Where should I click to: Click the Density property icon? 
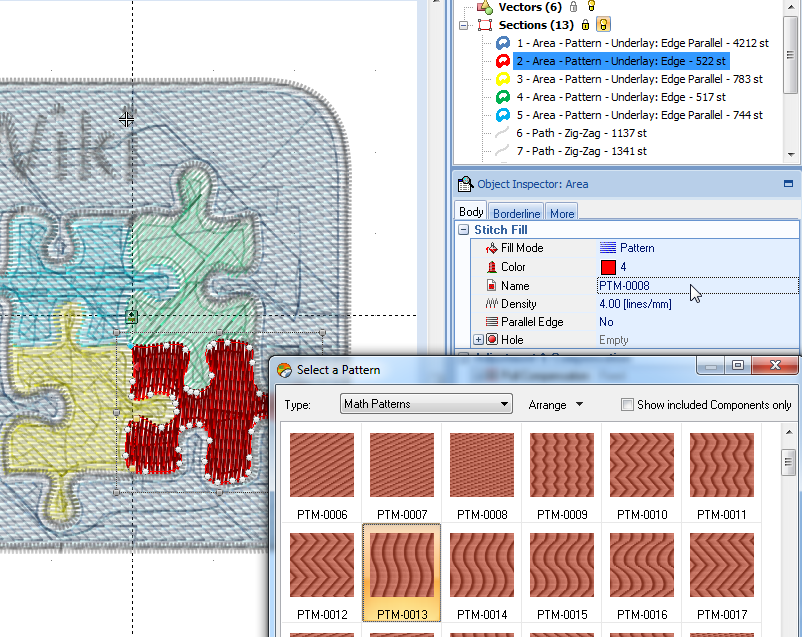490,304
